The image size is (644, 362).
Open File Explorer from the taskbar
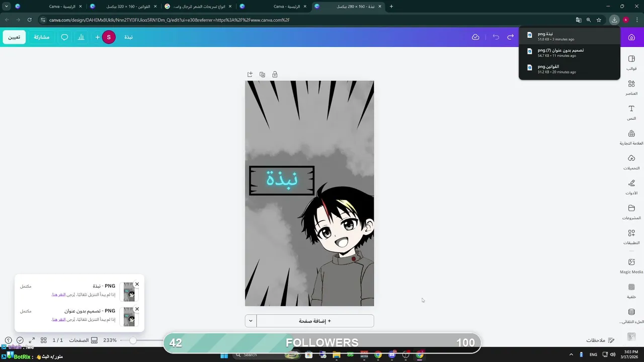pos(337,355)
